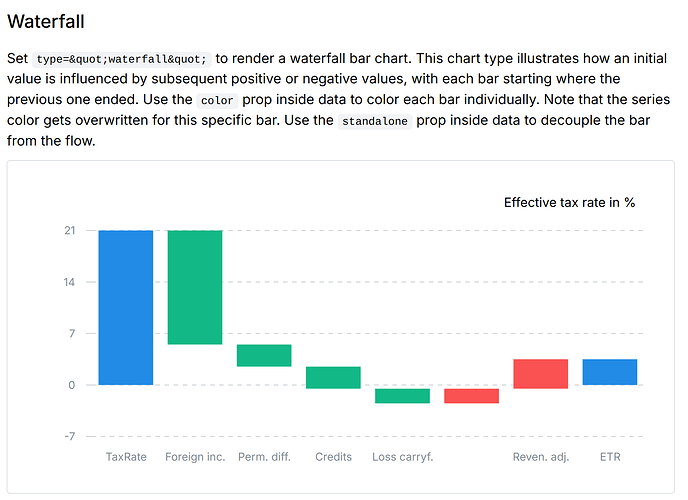Screen dimensions: 688x500
Task: Click the Foreign inc. x-axis label
Action: [195, 457]
